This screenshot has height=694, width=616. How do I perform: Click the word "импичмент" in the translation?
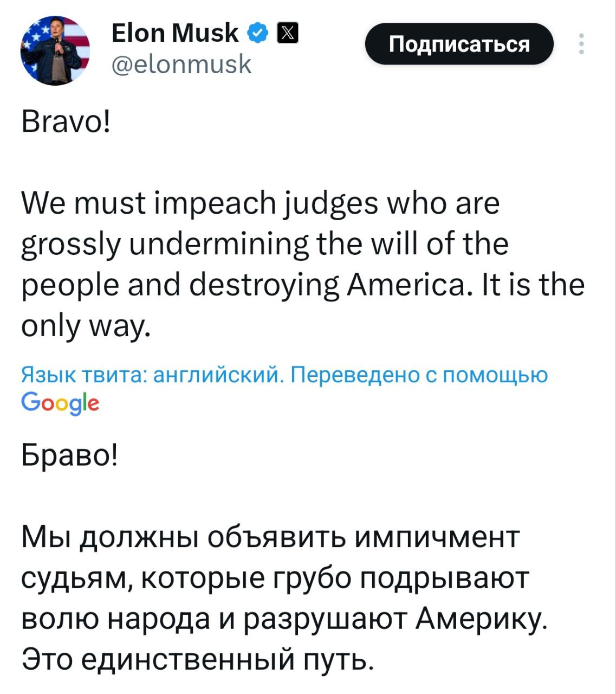(x=437, y=538)
